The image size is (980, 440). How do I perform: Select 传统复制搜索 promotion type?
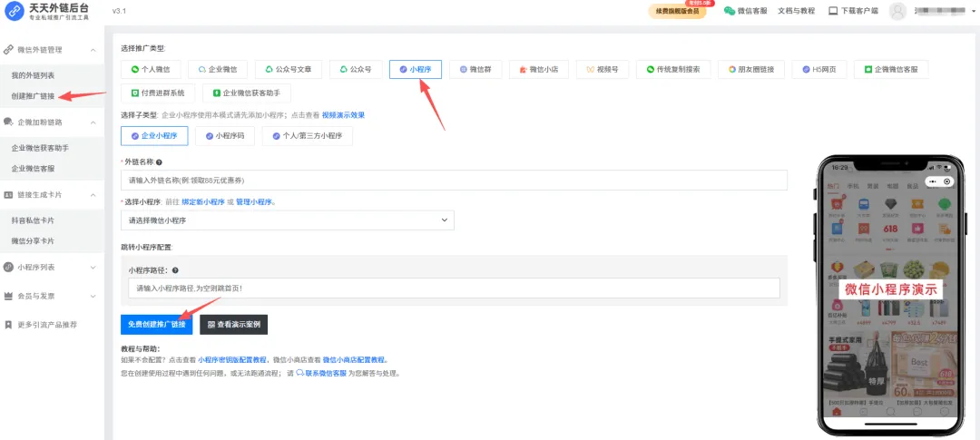673,69
